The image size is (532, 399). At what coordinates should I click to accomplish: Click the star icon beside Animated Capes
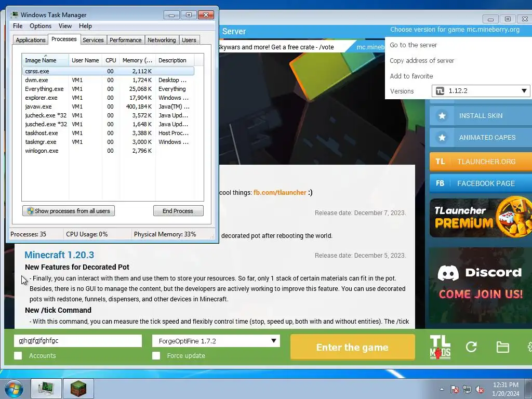(x=442, y=137)
